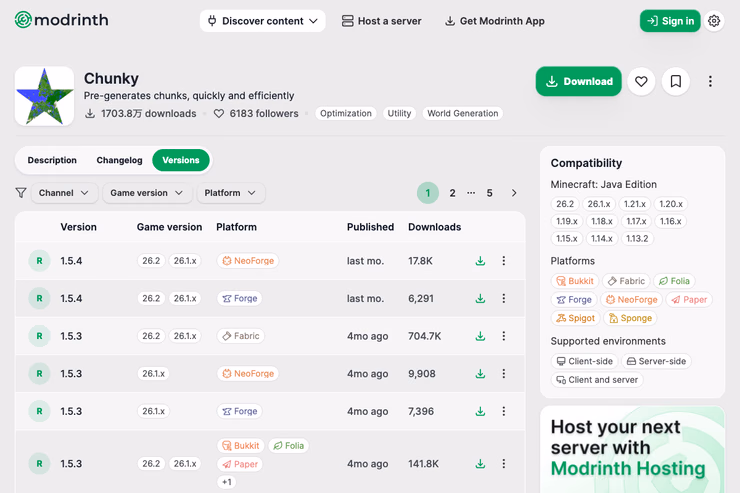The image size is (740, 493).
Task: Click the filter funnel icon
Action: pos(21,193)
